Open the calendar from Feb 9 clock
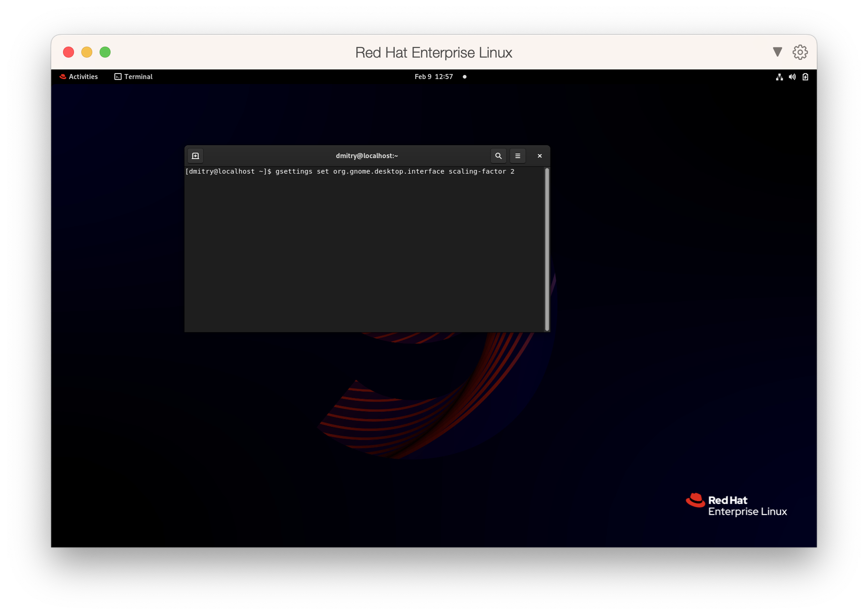The height and width of the screenshot is (615, 868). 434,77
